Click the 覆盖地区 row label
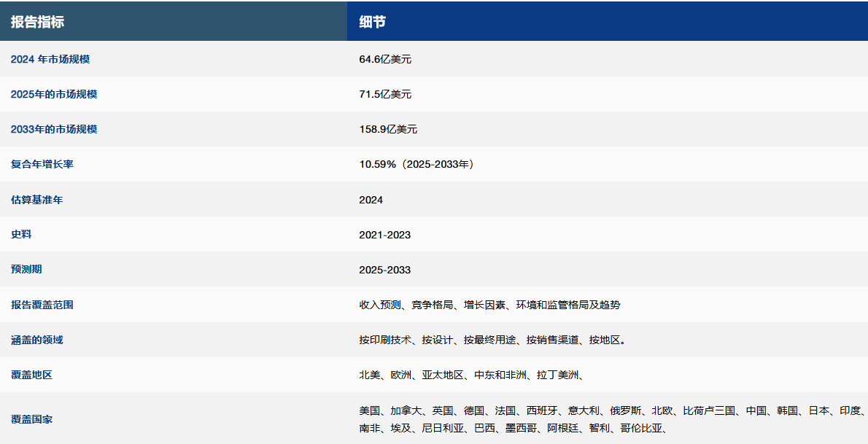The height and width of the screenshot is (444, 868). (x=31, y=375)
